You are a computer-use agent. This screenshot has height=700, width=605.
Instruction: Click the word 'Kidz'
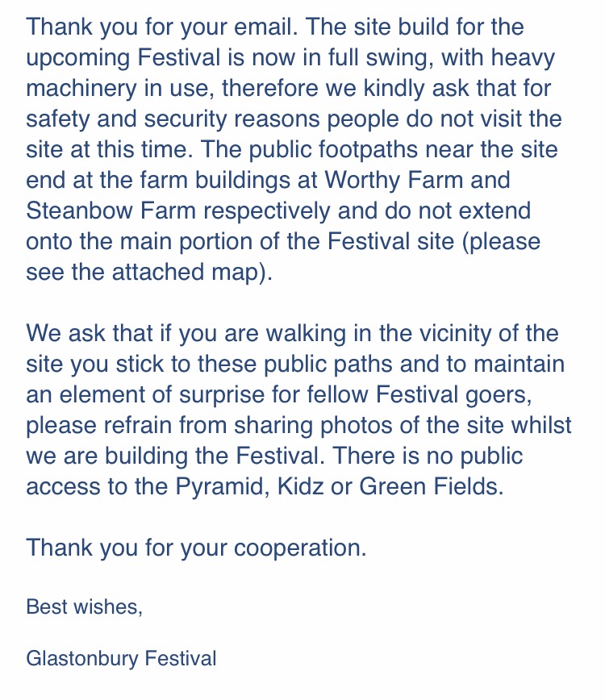pyautogui.click(x=301, y=486)
